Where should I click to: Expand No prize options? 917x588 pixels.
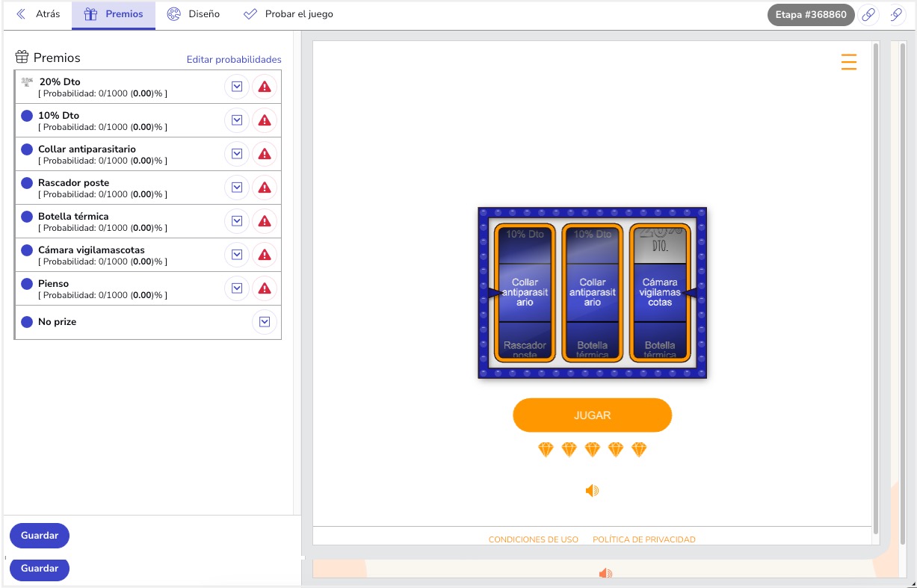point(265,322)
